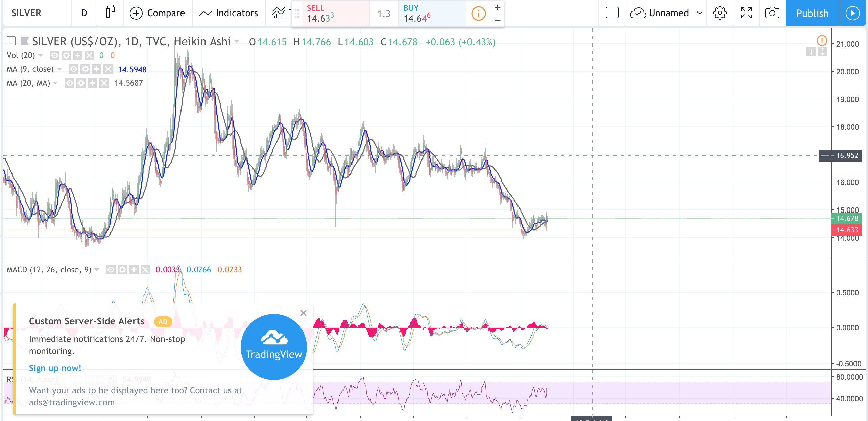Follow the Sign up now! link
The height and width of the screenshot is (421, 868).
click(55, 368)
